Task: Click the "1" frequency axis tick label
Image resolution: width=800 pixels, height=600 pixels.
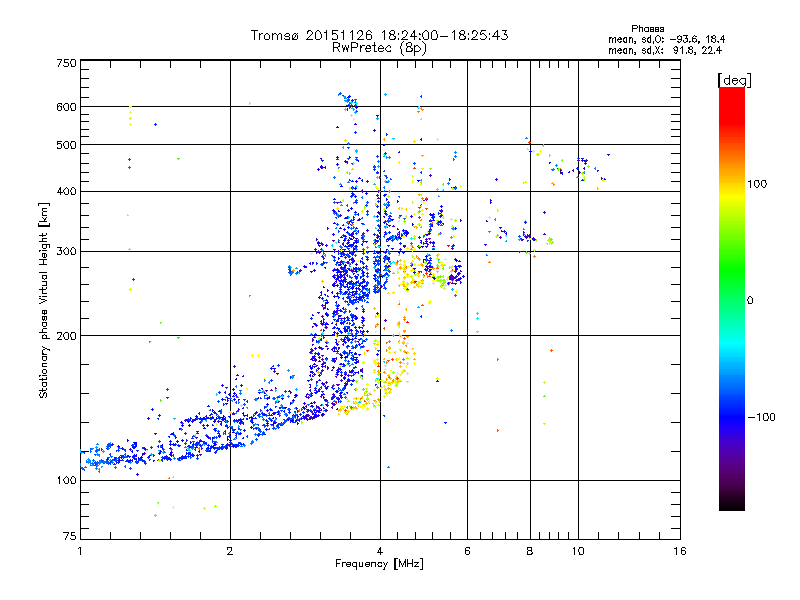Action: click(80, 551)
